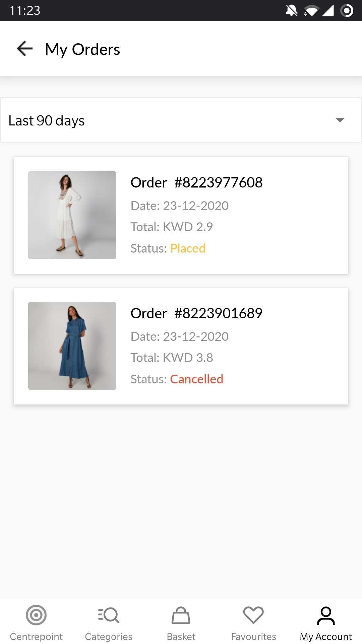Tap the muted notifications bell icon
The height and width of the screenshot is (644, 362).
291,10
